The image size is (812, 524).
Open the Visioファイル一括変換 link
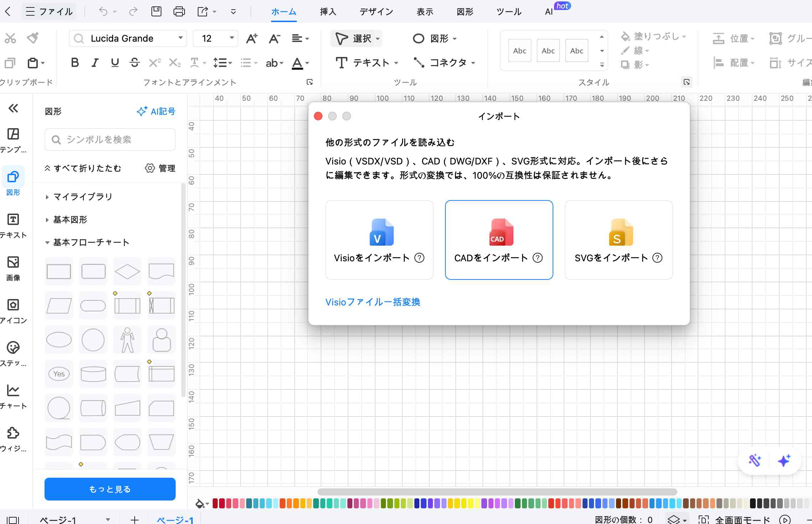tap(373, 302)
